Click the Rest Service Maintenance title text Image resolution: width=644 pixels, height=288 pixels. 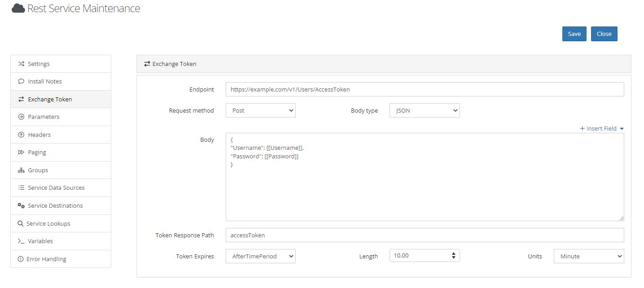[83, 9]
